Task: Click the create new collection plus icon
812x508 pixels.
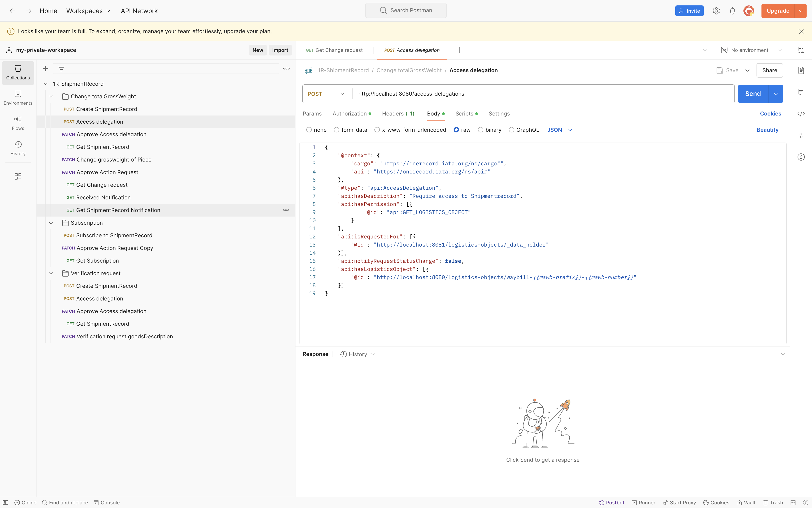Action: point(46,69)
